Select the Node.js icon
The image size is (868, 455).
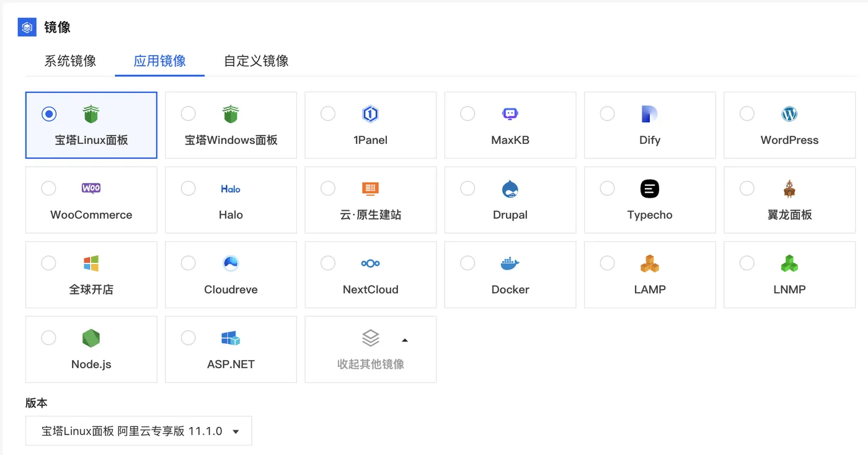click(x=91, y=338)
